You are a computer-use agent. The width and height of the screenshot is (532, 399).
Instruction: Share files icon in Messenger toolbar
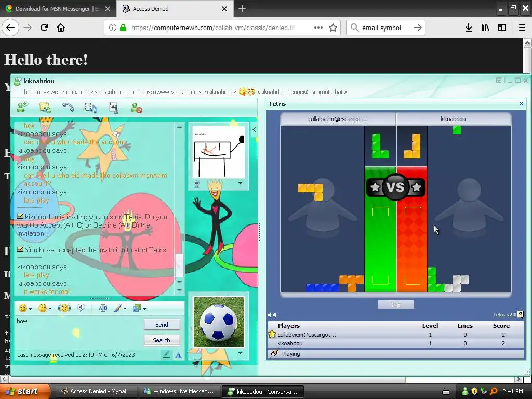45,108
